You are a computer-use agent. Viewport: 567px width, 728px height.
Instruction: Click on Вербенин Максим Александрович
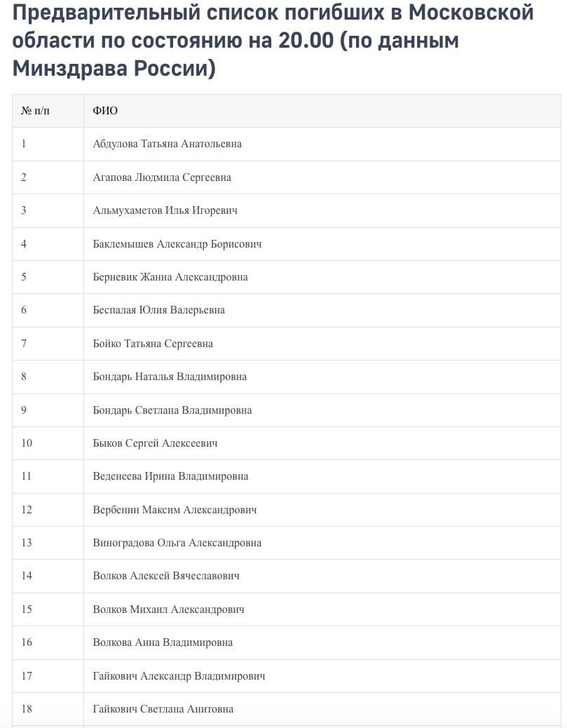pos(175,510)
